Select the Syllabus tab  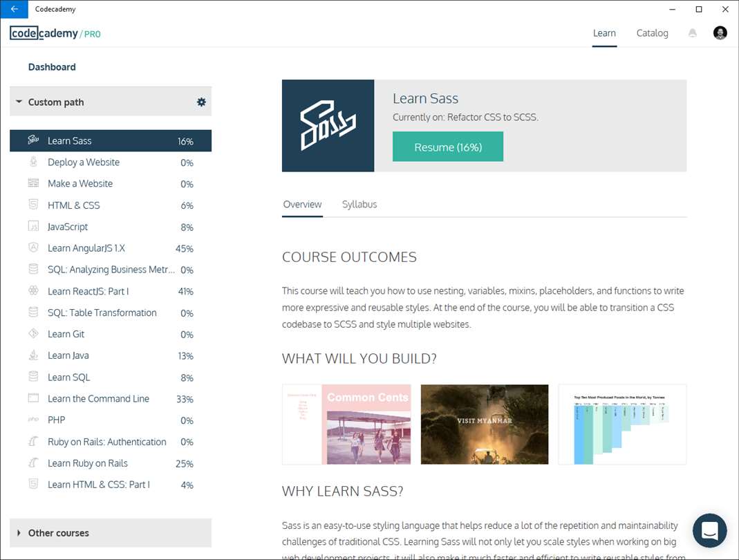(359, 205)
